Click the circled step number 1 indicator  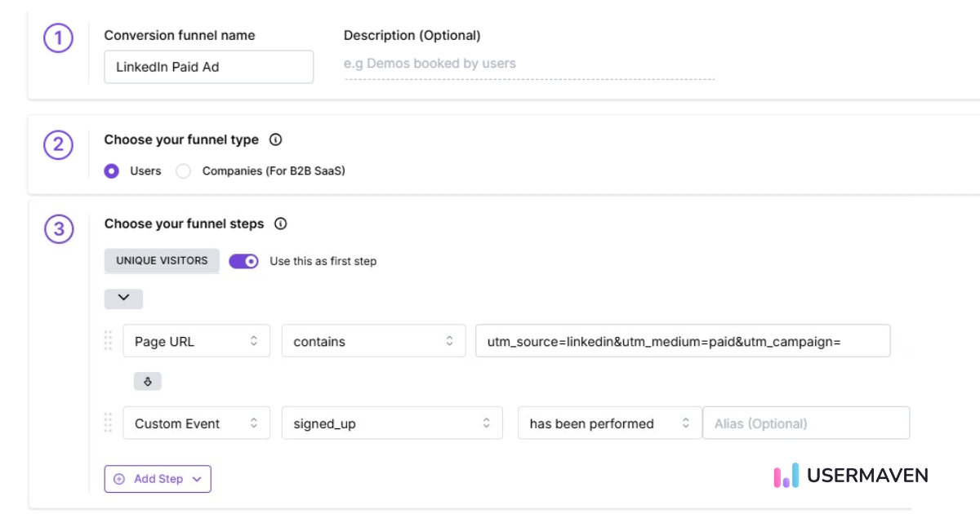point(58,37)
